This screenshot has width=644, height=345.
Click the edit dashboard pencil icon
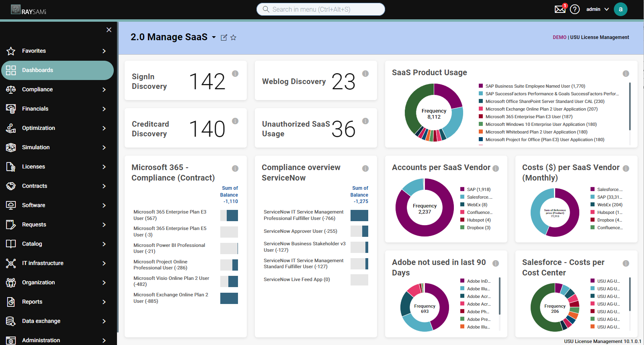click(x=224, y=37)
